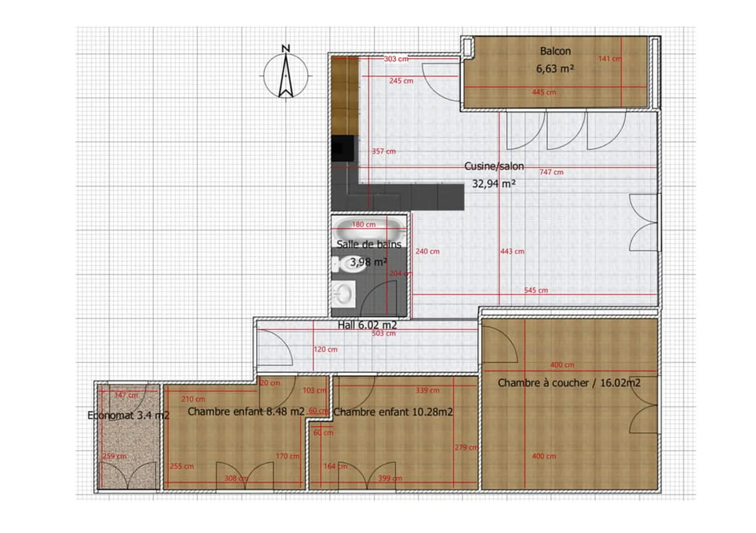Click the Cusine/salon room label
Screen dimensions: 756x533
point(493,166)
